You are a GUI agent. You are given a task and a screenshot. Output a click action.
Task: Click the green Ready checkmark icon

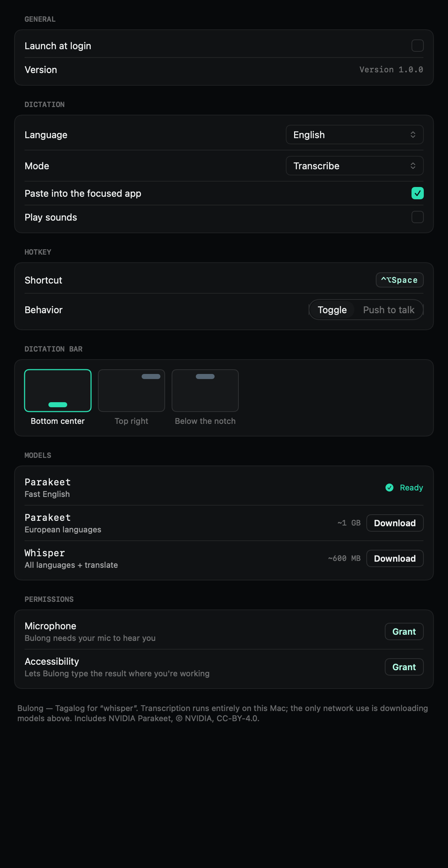point(389,488)
